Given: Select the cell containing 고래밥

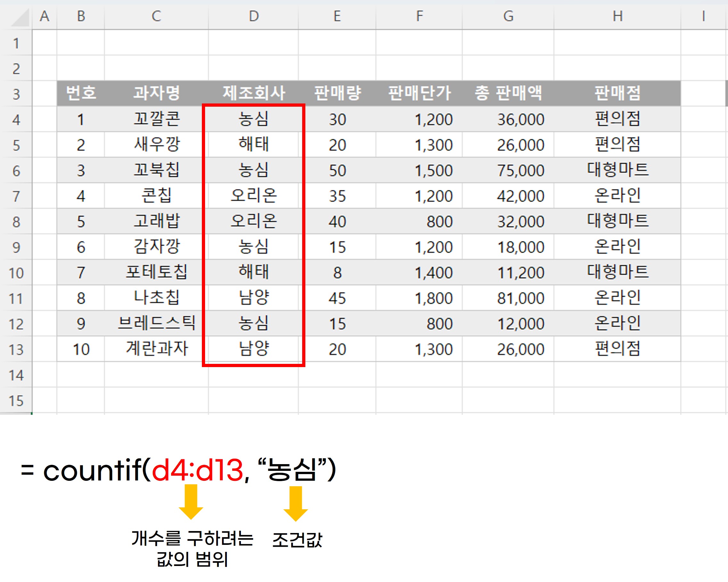Looking at the screenshot, I should pos(156,221).
